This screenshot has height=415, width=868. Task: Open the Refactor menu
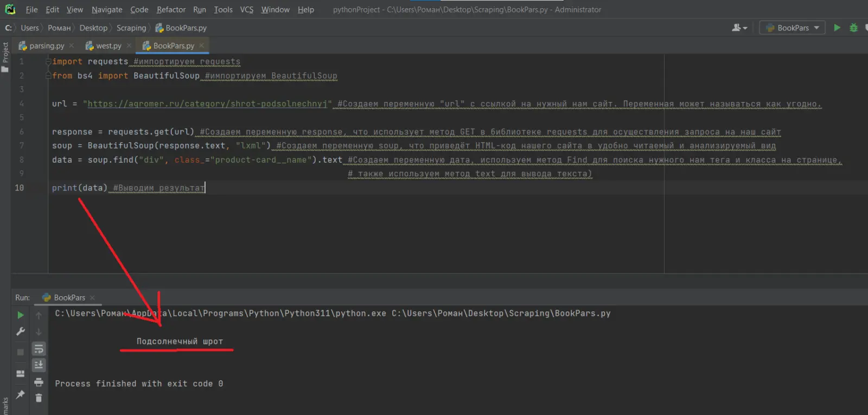(171, 10)
